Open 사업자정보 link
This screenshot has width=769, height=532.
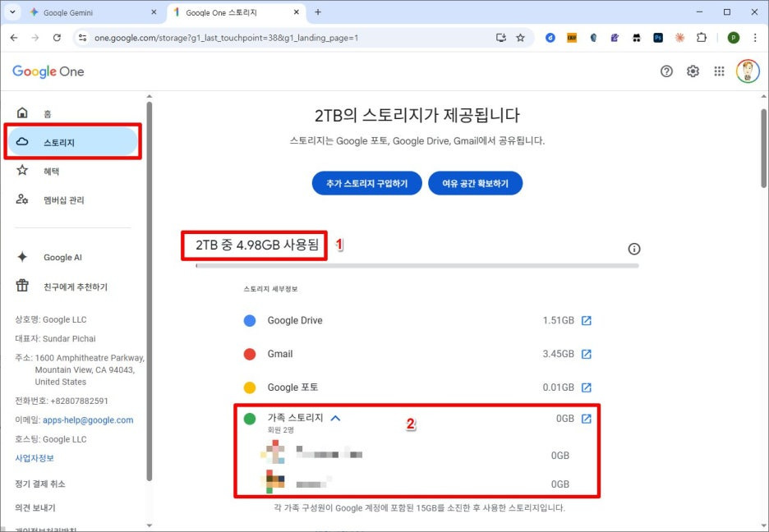35,458
